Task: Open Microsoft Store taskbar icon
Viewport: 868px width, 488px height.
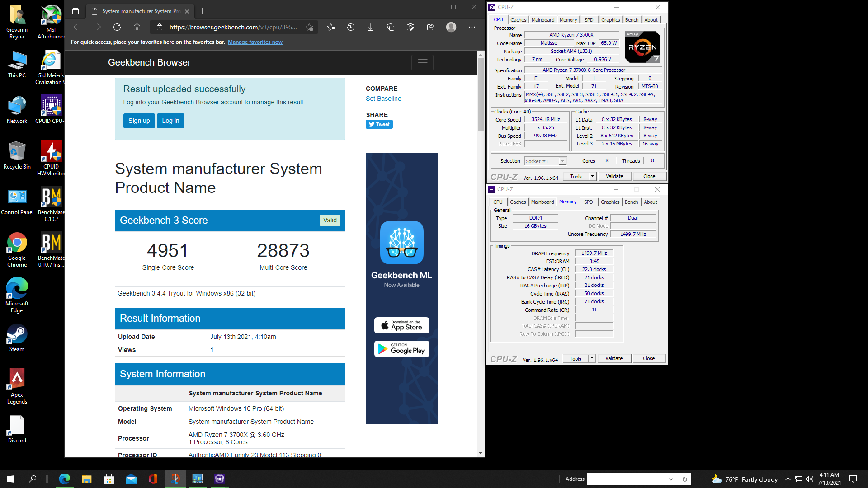Action: [109, 479]
